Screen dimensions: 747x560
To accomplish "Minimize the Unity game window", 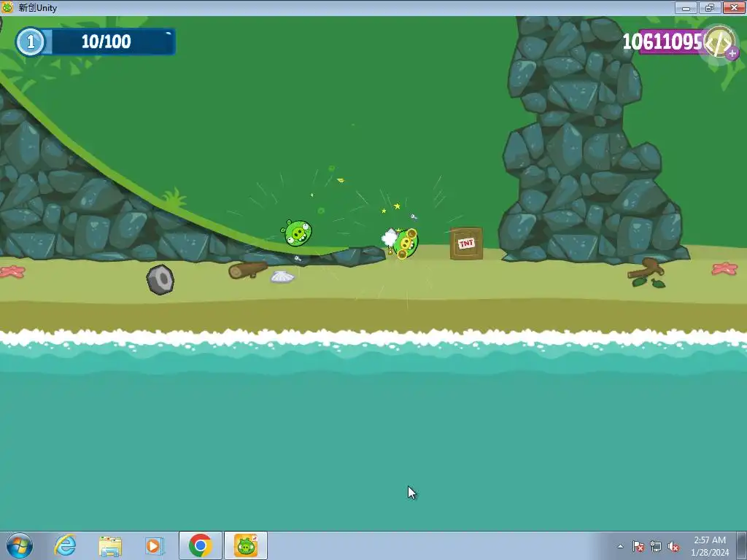I will [x=686, y=7].
